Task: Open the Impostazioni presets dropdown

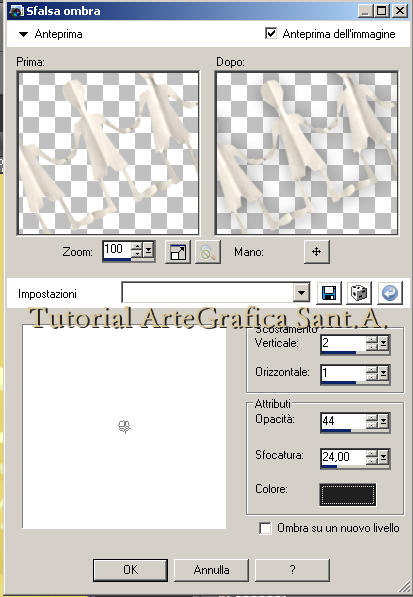Action: coord(301,293)
